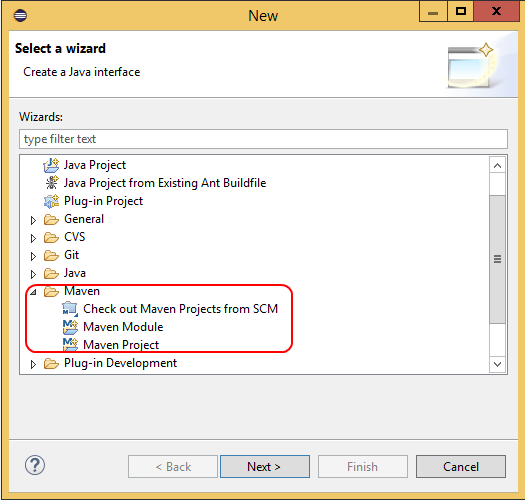Image resolution: width=525 pixels, height=500 pixels.
Task: Click the Cancel button
Action: [461, 466]
